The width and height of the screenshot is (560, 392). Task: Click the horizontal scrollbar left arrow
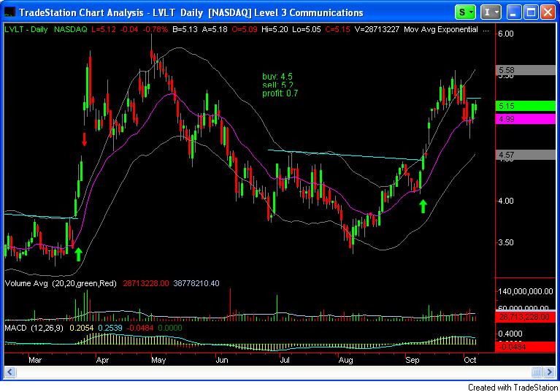[9, 372]
